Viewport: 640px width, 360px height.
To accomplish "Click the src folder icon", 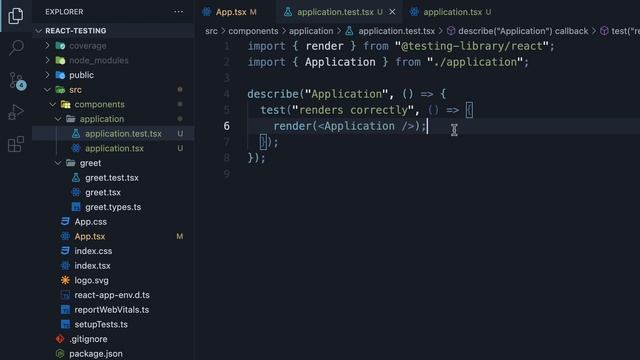I will point(60,90).
